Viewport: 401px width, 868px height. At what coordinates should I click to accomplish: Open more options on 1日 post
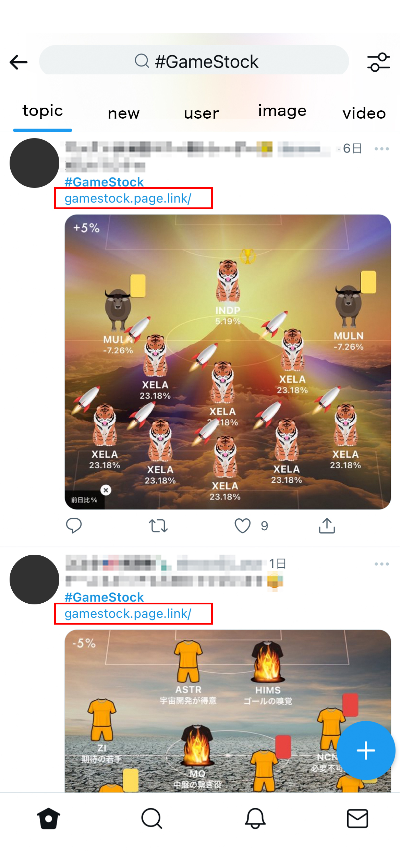click(x=381, y=564)
